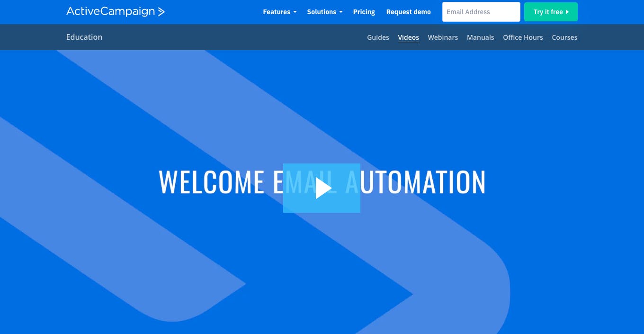644x334 pixels.
Task: Open the Courses tab
Action: click(x=564, y=37)
